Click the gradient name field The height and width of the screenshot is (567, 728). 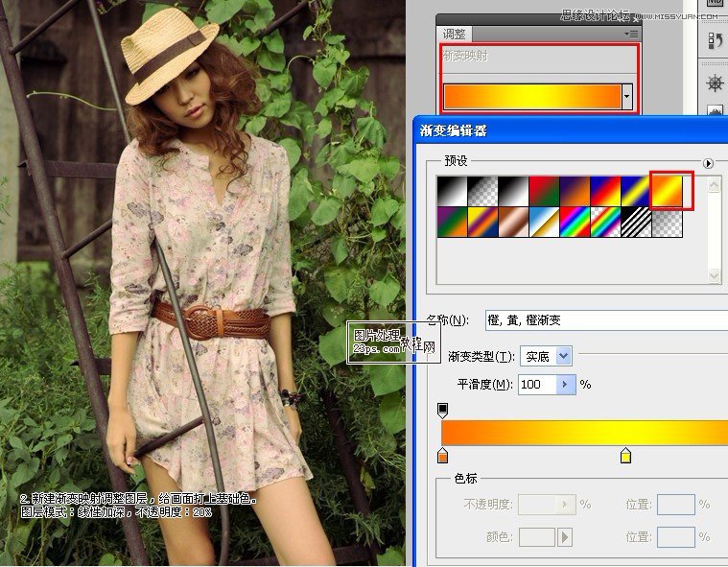(x=606, y=320)
